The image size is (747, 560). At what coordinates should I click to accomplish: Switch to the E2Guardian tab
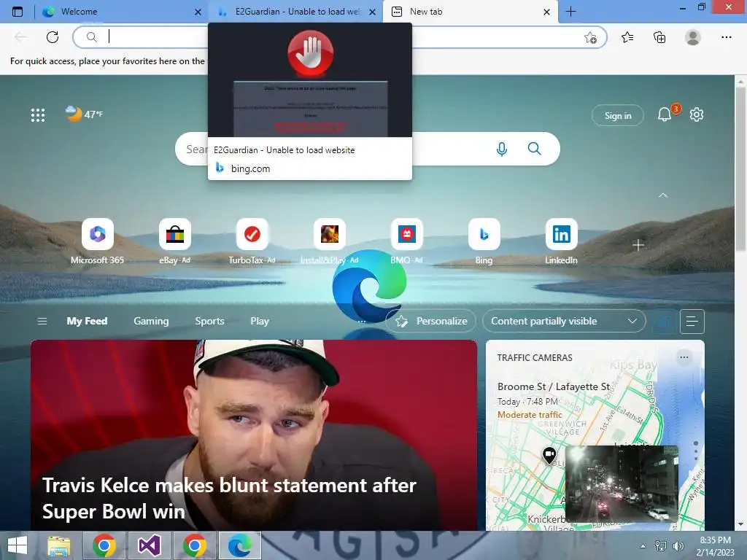(x=295, y=12)
